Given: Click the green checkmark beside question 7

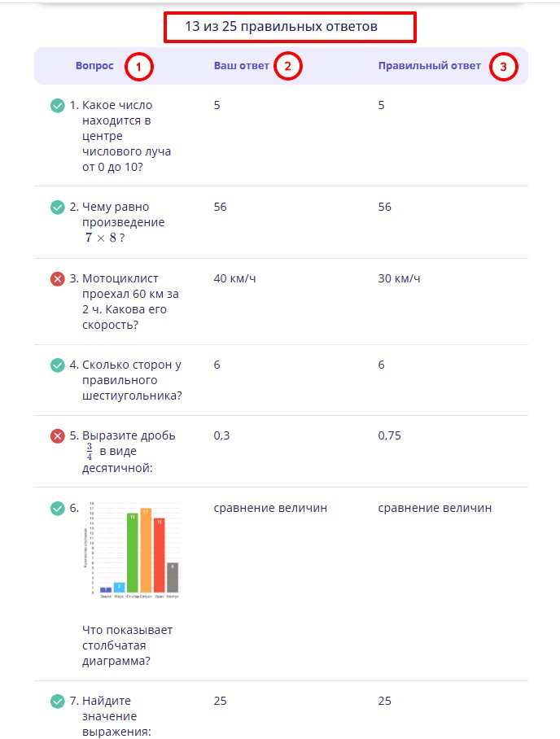Looking at the screenshot, I should [56, 700].
